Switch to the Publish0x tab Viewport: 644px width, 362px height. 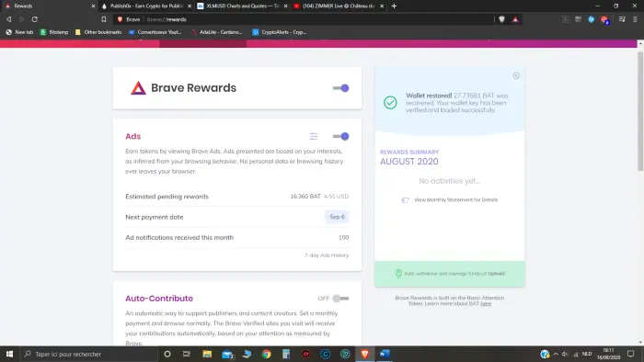[x=146, y=6]
